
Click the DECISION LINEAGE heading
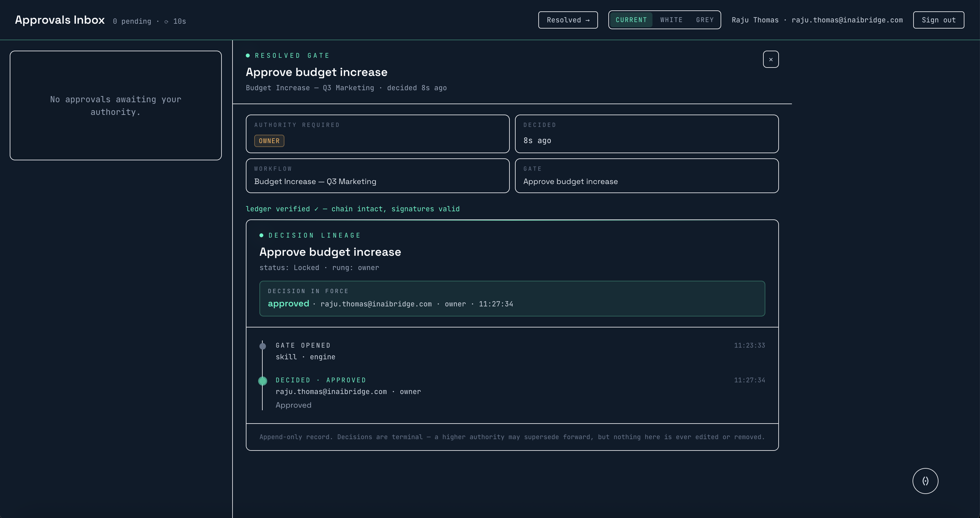tap(314, 235)
